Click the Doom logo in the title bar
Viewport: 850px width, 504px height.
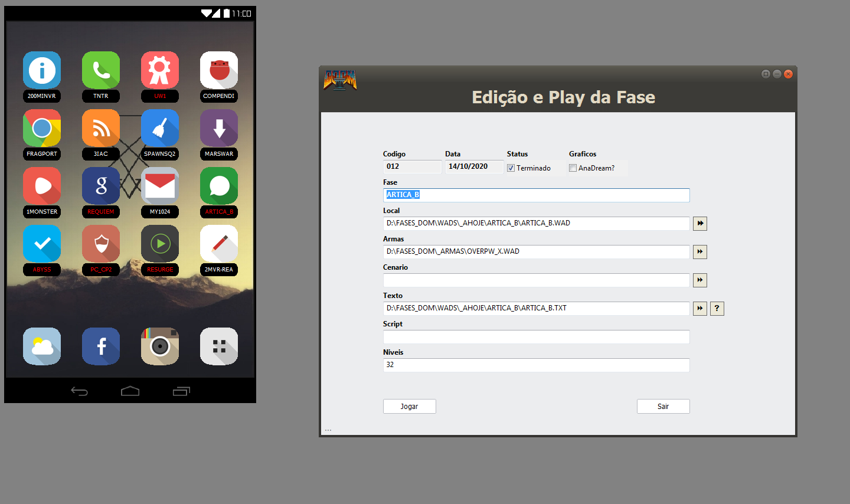pyautogui.click(x=340, y=80)
